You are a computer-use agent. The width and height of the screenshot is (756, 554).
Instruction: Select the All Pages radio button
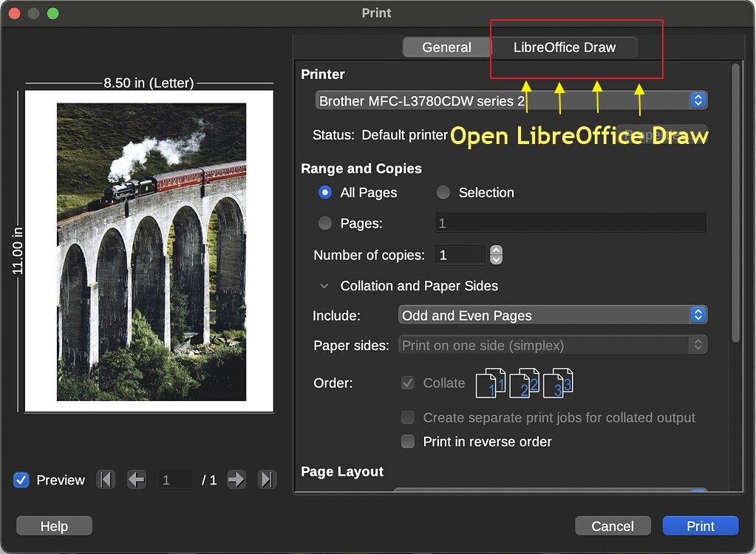(x=325, y=193)
